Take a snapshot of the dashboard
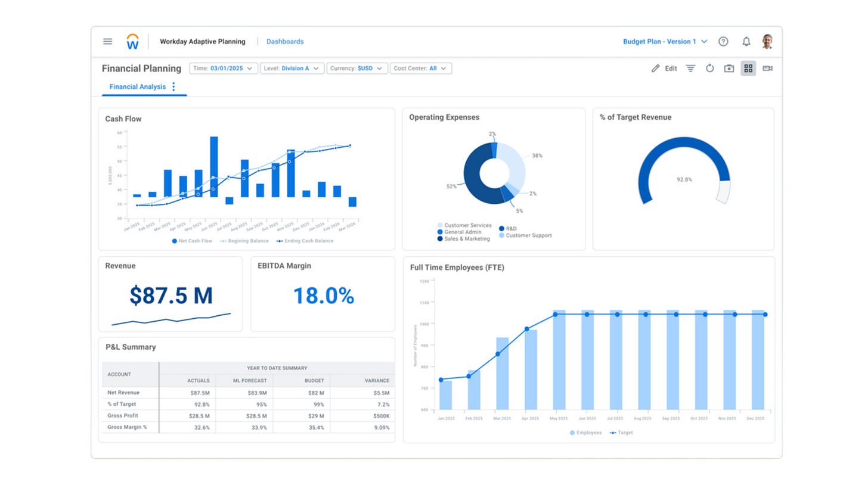The height and width of the screenshot is (488, 868). click(728, 68)
